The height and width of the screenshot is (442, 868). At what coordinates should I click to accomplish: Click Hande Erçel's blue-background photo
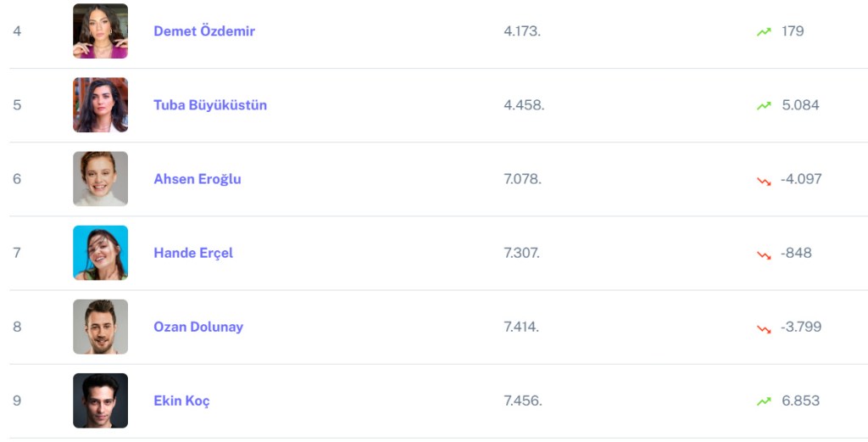pyautogui.click(x=100, y=253)
